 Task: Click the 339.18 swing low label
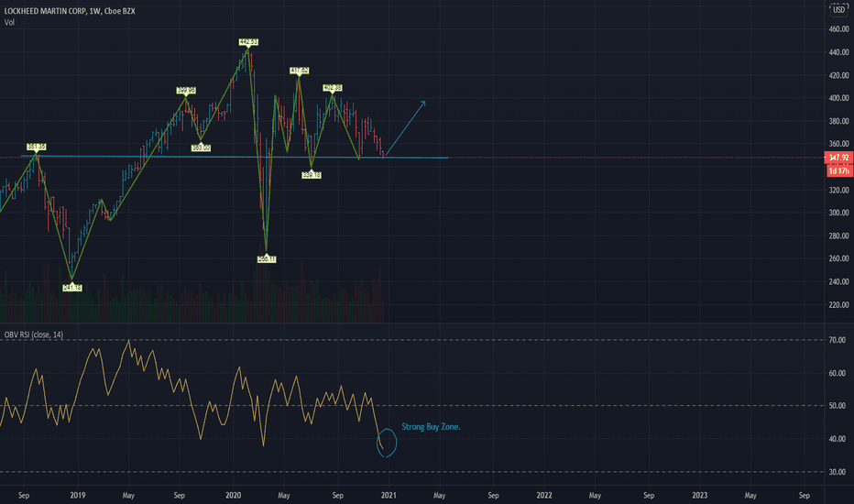312,175
